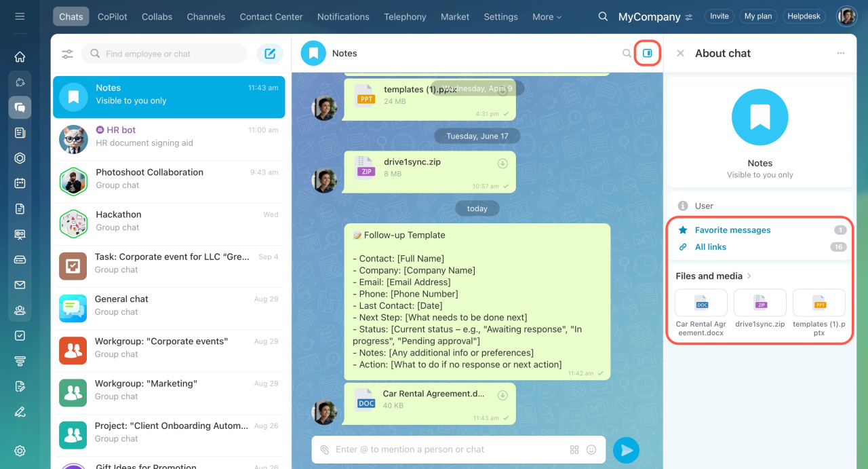The width and height of the screenshot is (868, 469).
Task: Download the Car Rental Agreement message file
Action: 502,396
